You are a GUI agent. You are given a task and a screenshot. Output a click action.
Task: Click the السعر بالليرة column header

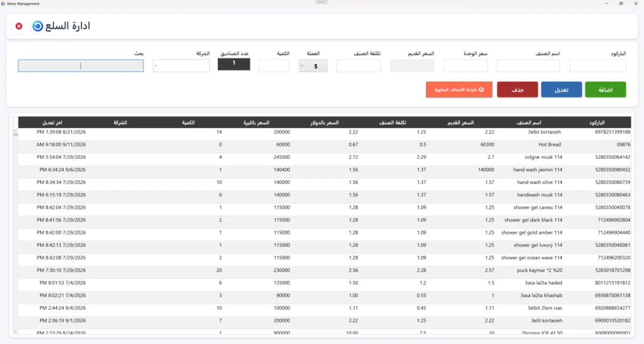[x=257, y=122]
